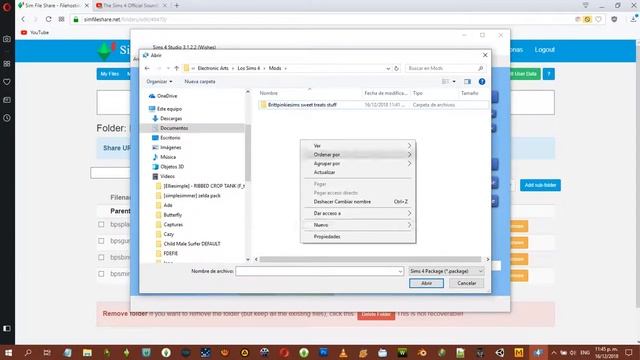Click the Nombre de archivo input field
Screen dimensions: 640x360
[316, 271]
